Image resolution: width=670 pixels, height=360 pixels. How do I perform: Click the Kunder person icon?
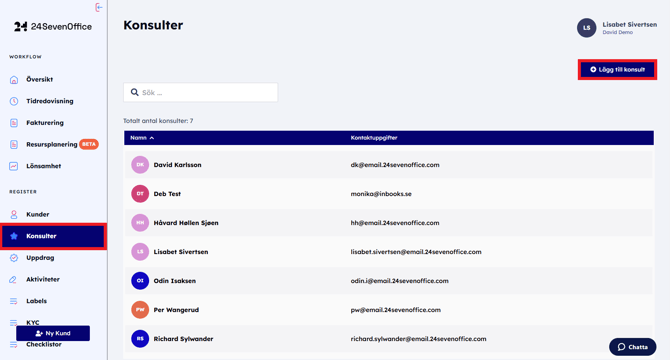point(14,214)
